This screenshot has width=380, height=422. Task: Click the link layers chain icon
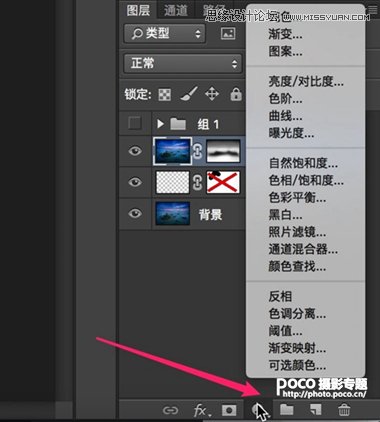tap(170, 410)
